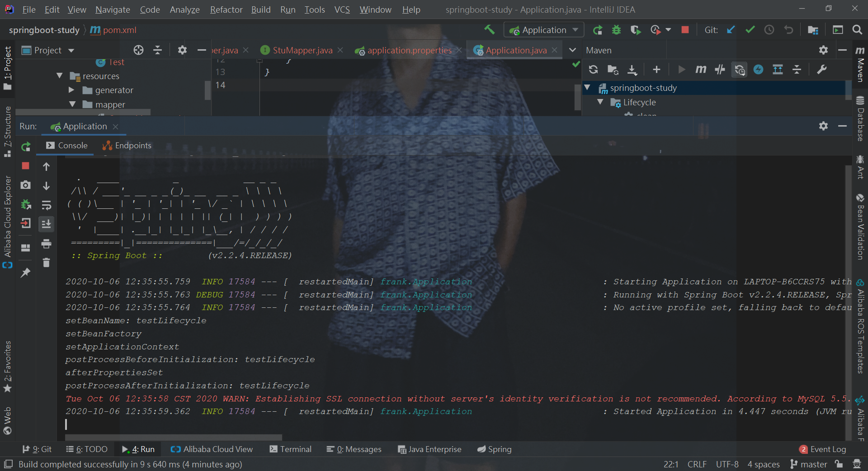
Task: Expand the generator folder
Action: (x=71, y=90)
